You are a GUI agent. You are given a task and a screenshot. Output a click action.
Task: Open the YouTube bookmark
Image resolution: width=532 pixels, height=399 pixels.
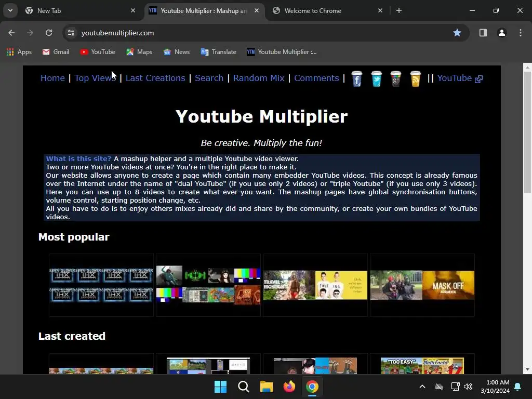coord(98,52)
